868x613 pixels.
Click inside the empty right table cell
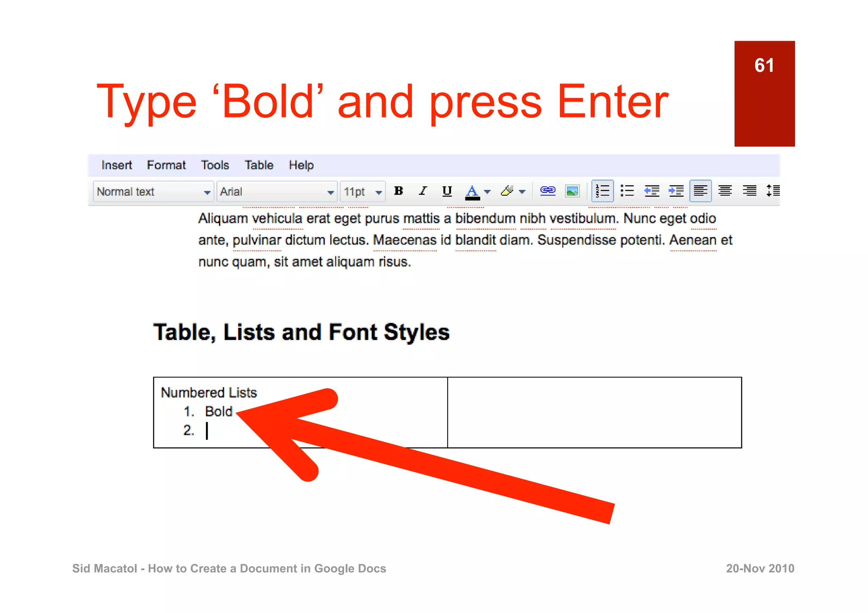coord(594,413)
